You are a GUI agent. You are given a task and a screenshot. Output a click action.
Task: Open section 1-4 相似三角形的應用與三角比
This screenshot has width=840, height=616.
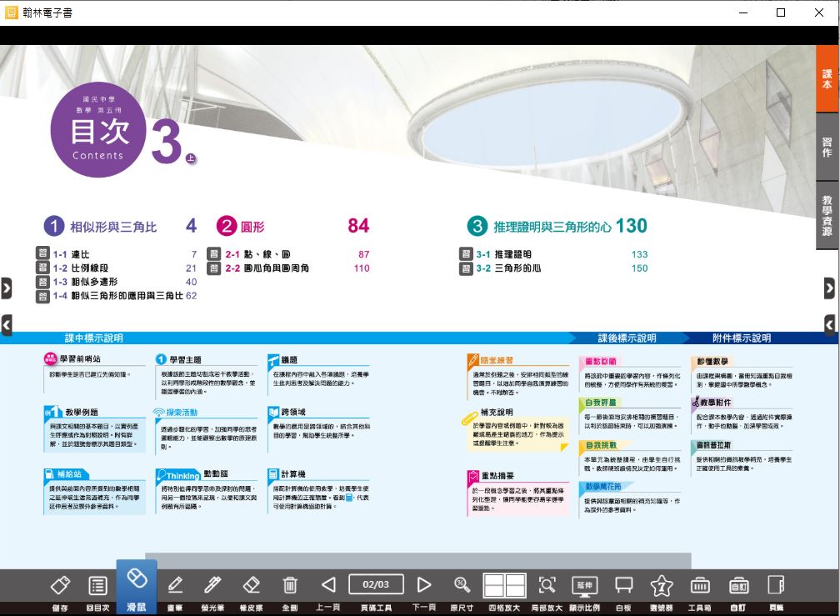pyautogui.click(x=117, y=296)
